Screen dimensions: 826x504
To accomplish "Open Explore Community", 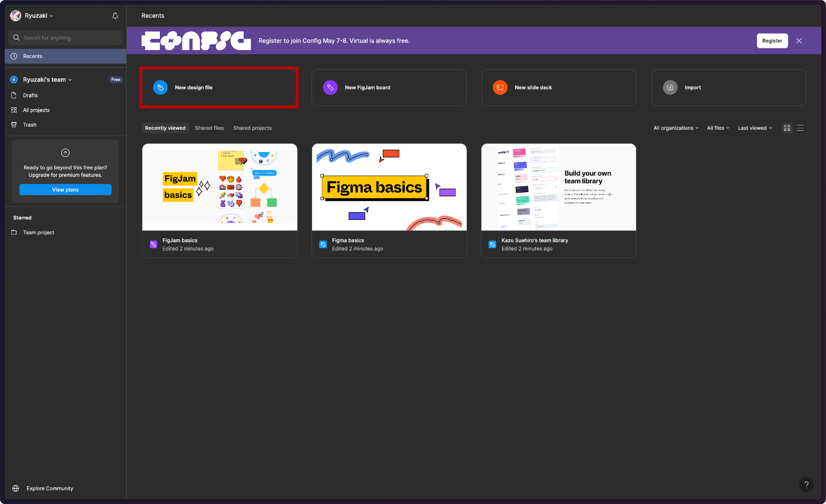I will pyautogui.click(x=50, y=488).
